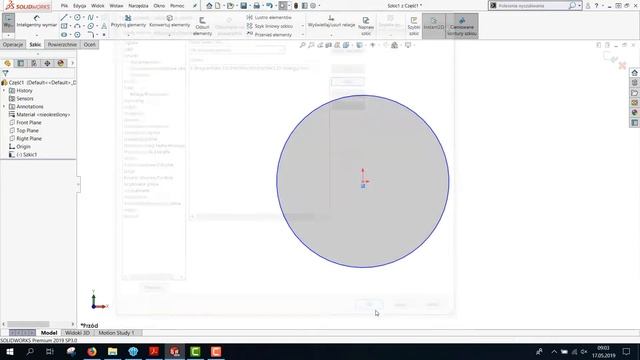
Task: Select the Sketch Text tool
Action: (x=104, y=26)
